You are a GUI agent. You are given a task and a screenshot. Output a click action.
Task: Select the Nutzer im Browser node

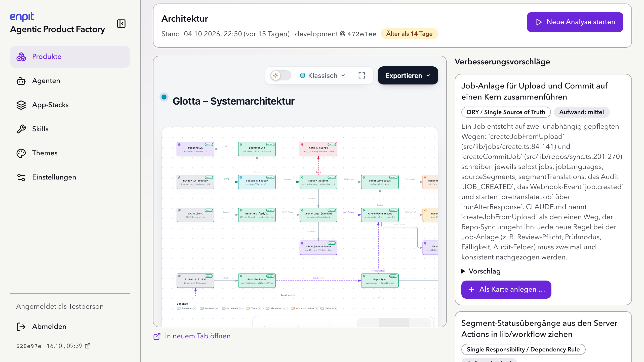pos(195,182)
